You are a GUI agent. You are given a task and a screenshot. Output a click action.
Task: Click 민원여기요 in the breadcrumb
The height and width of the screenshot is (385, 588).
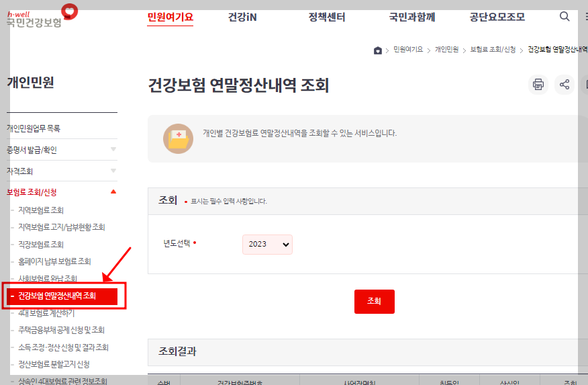click(x=408, y=50)
